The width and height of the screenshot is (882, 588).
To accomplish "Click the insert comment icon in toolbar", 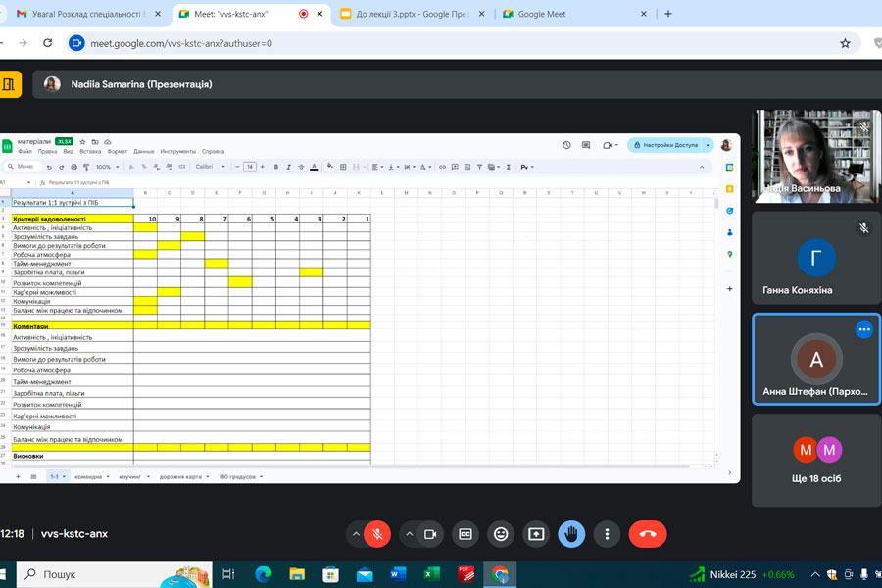I will coord(455,167).
